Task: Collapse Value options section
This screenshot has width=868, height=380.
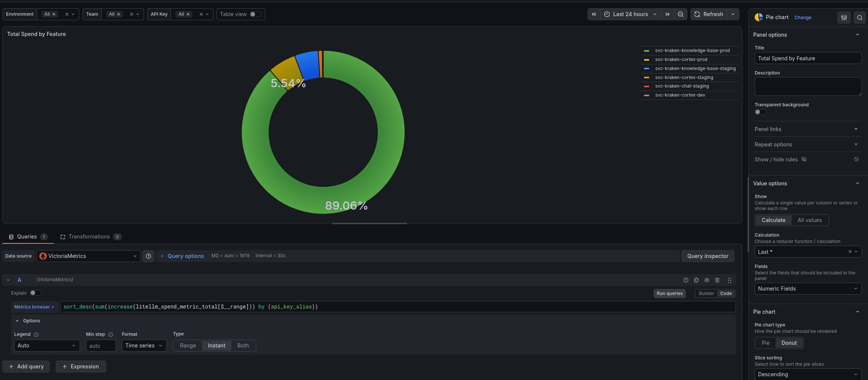Action: click(x=858, y=183)
